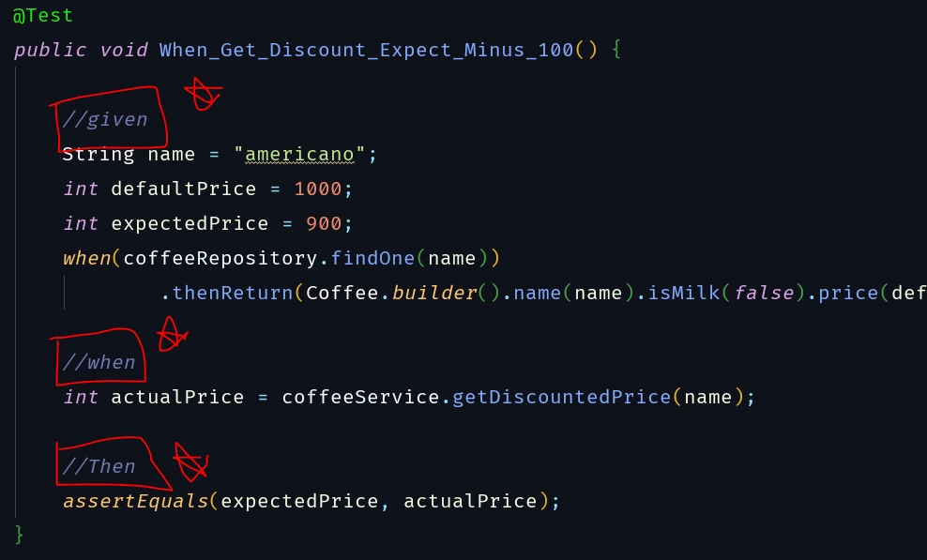927x560 pixels.
Task: Click the findOne method call
Action: 372,258
